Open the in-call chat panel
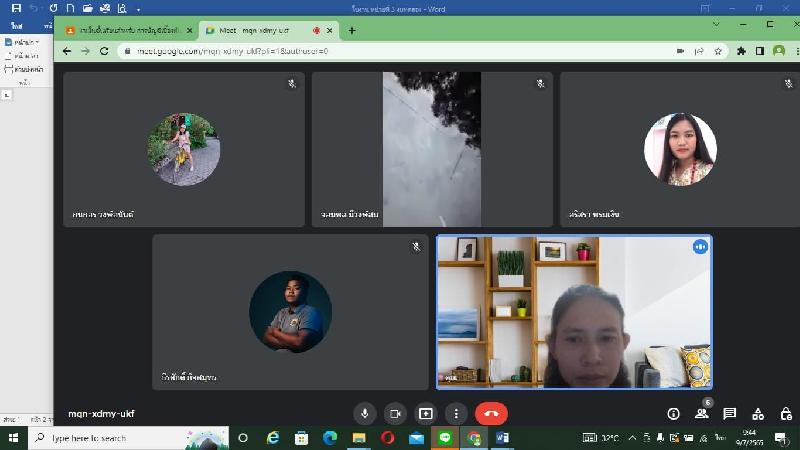This screenshot has width=800, height=450. point(730,414)
